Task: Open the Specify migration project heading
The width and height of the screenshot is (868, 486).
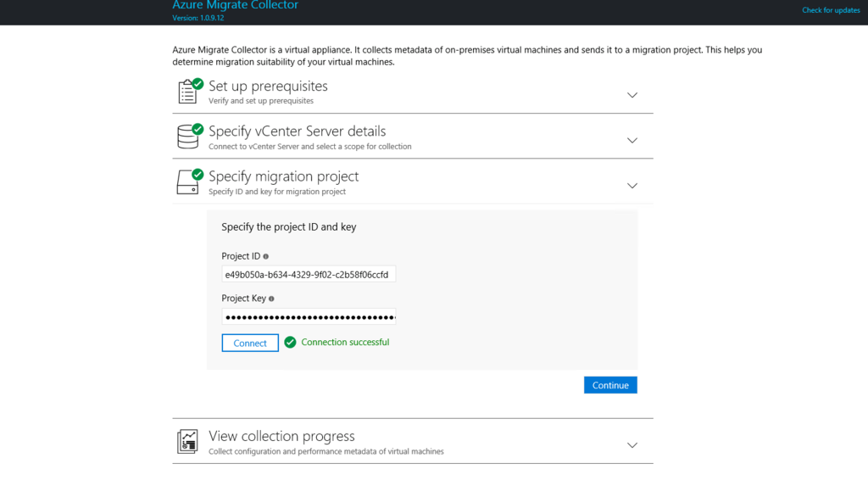Action: click(x=283, y=176)
